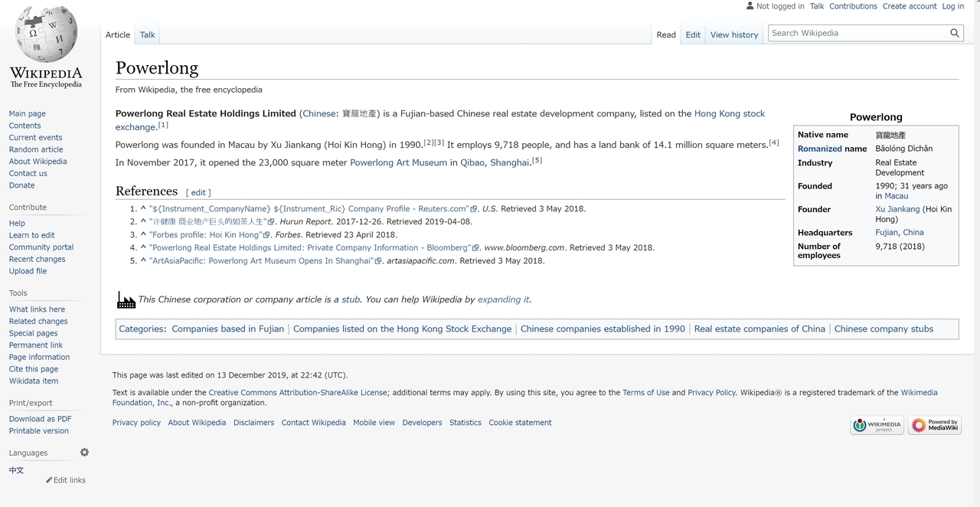Click the Powered by MediaWiki badge

click(935, 425)
